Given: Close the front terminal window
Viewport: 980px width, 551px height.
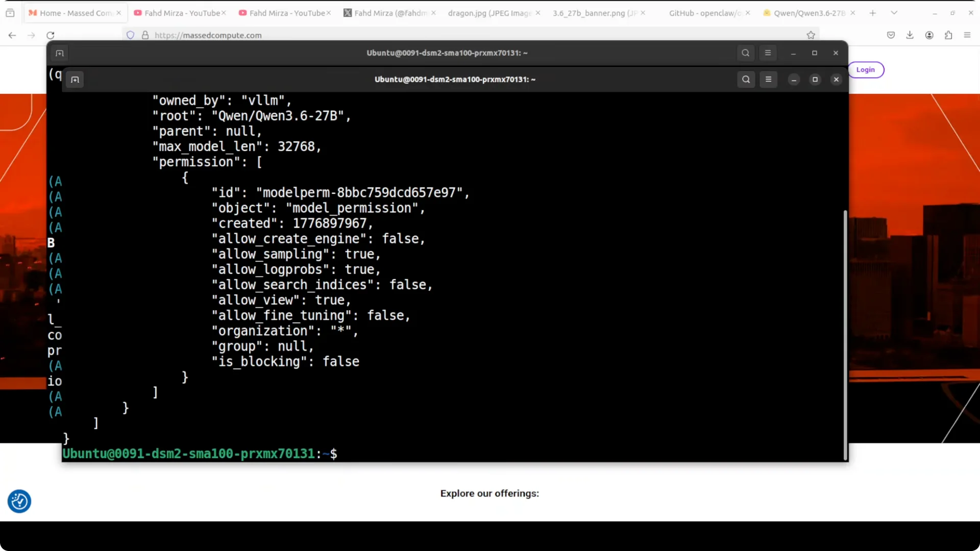Looking at the screenshot, I should click(x=836, y=79).
